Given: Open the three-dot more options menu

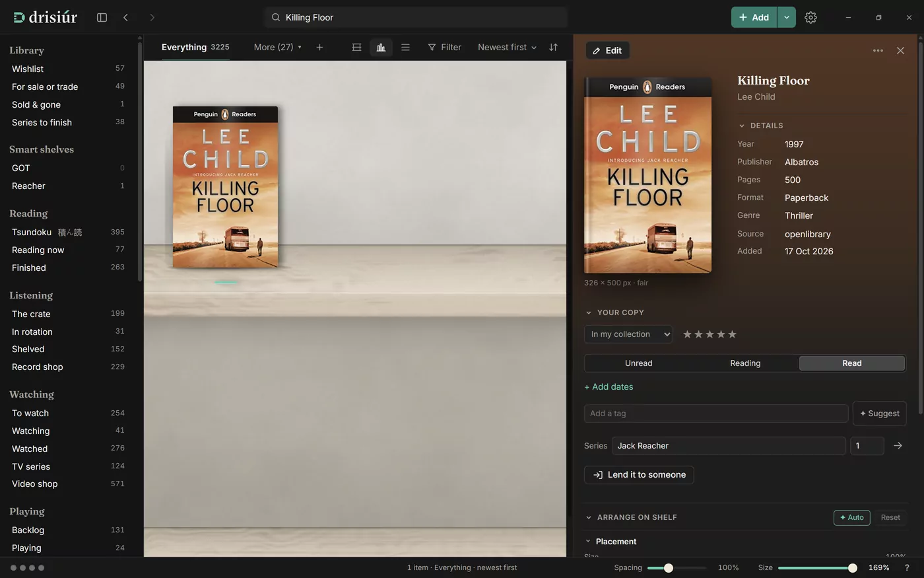Looking at the screenshot, I should [x=878, y=50].
